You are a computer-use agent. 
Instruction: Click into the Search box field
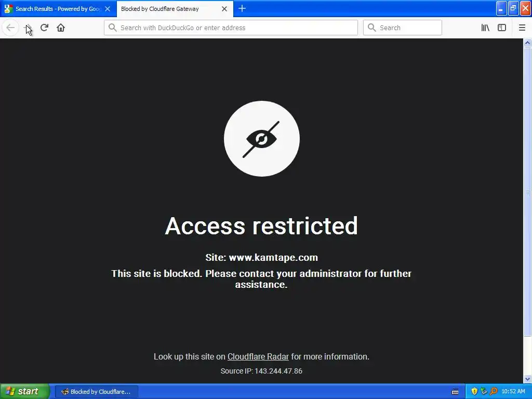click(x=403, y=28)
